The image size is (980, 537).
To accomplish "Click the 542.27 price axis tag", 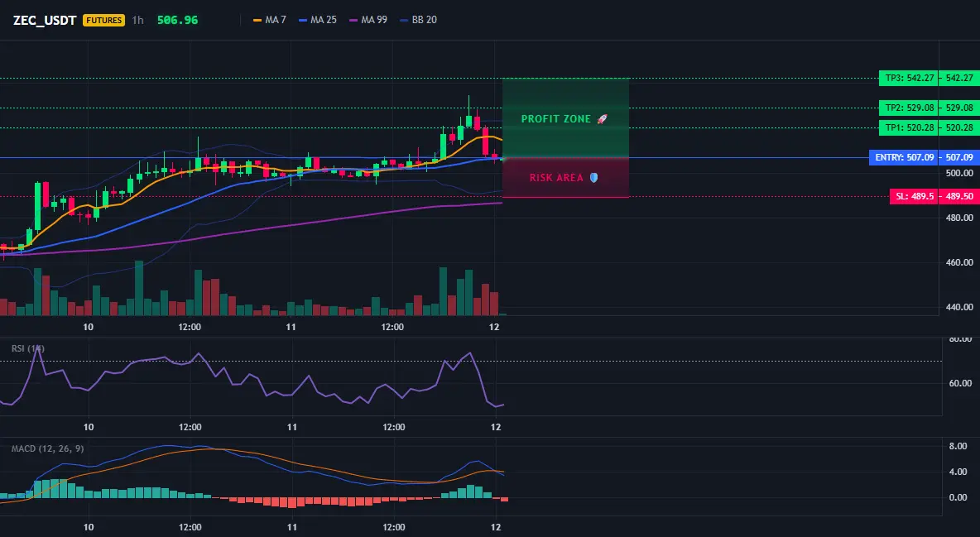I will [959, 78].
